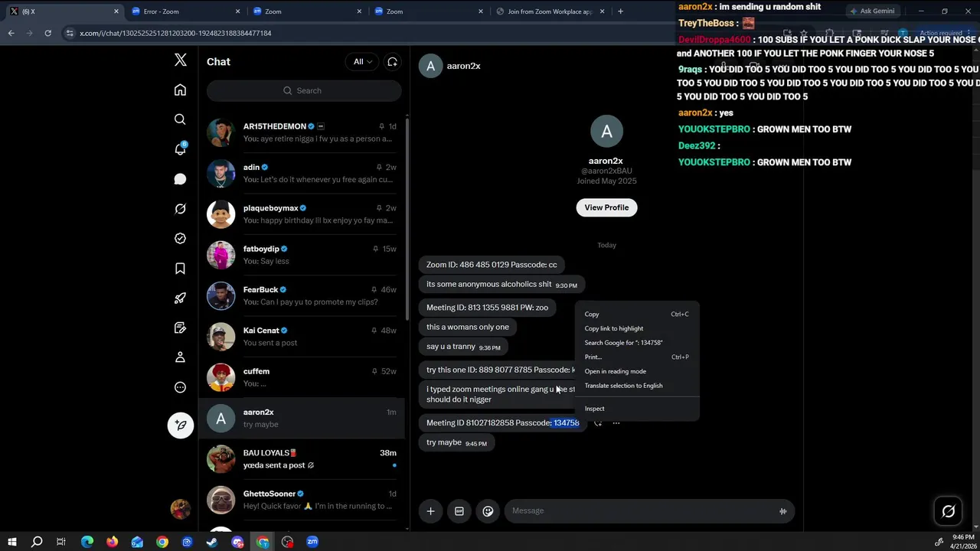This screenshot has height=551, width=980.
Task: Click the chat Search field
Action: point(304,90)
